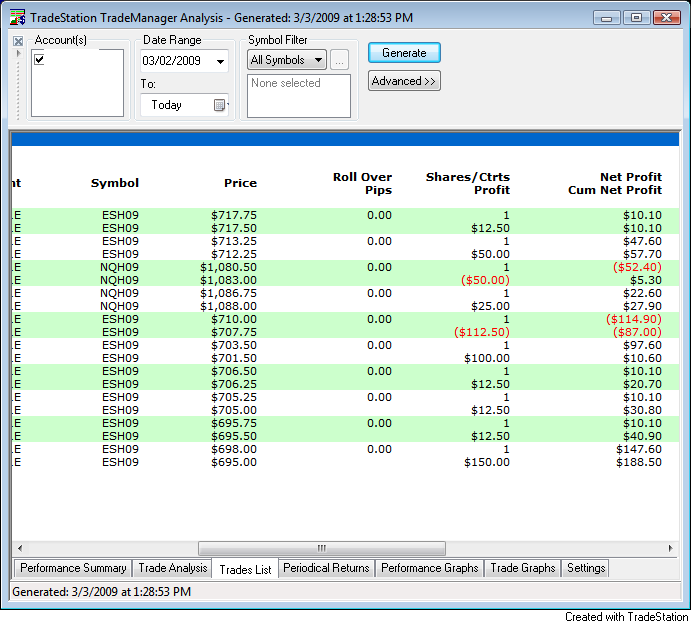Click the ellipsis symbol browse button
691x623 pixels.
pyautogui.click(x=339, y=60)
